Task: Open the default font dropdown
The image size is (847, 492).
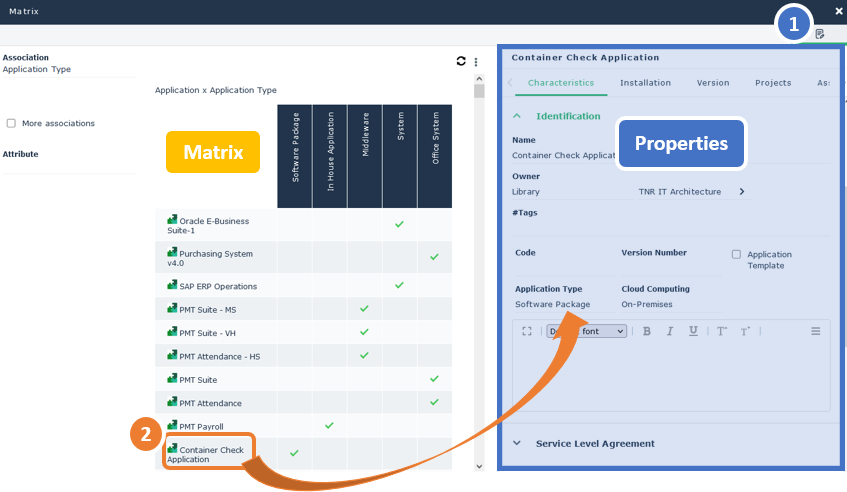Action: click(586, 331)
